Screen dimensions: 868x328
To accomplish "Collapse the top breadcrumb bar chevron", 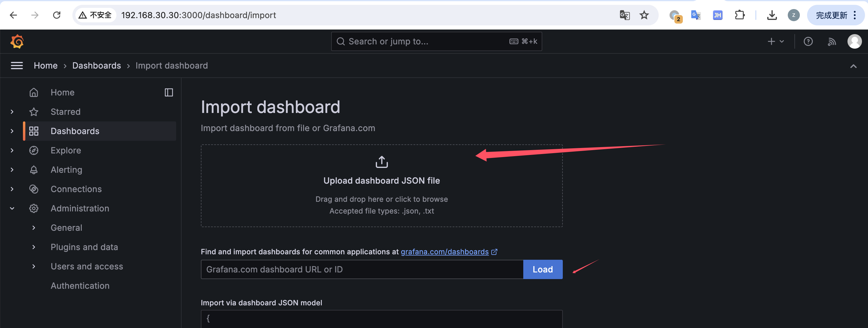I will [853, 66].
